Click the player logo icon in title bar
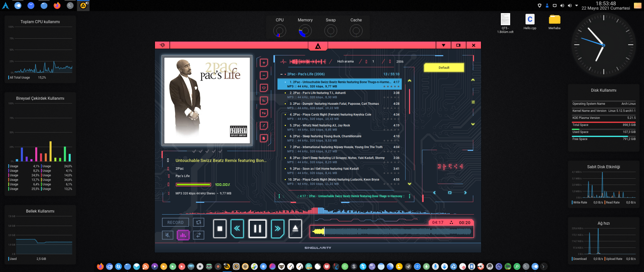Screen dimensions: 644x272 [162, 45]
